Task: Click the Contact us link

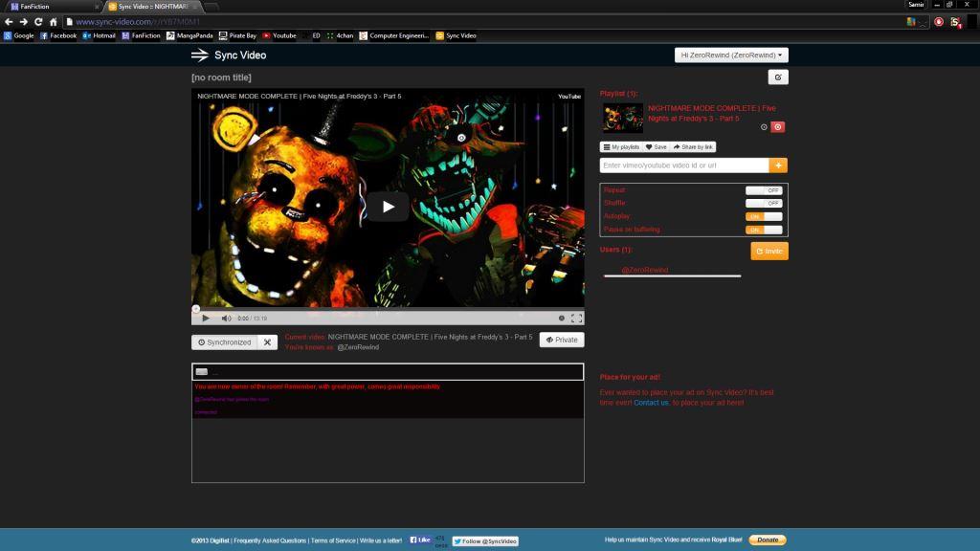Action: click(x=651, y=403)
